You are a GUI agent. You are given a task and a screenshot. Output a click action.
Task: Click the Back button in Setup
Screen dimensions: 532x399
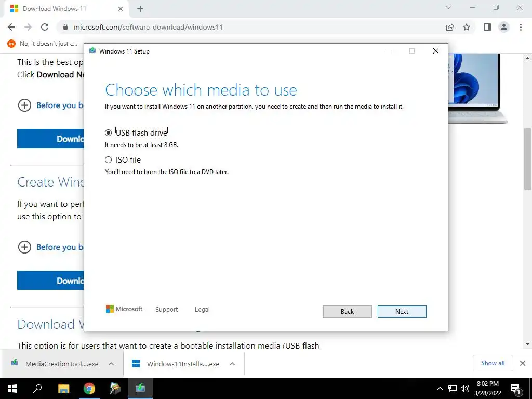coord(347,312)
